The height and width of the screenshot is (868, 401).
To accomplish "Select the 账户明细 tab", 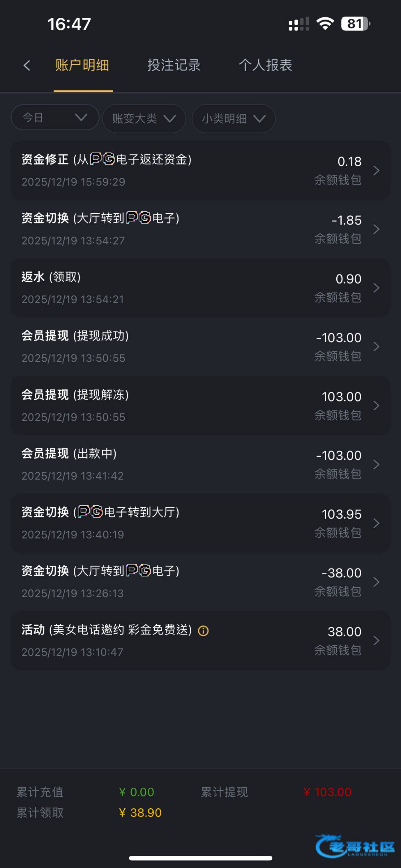I will pos(82,65).
